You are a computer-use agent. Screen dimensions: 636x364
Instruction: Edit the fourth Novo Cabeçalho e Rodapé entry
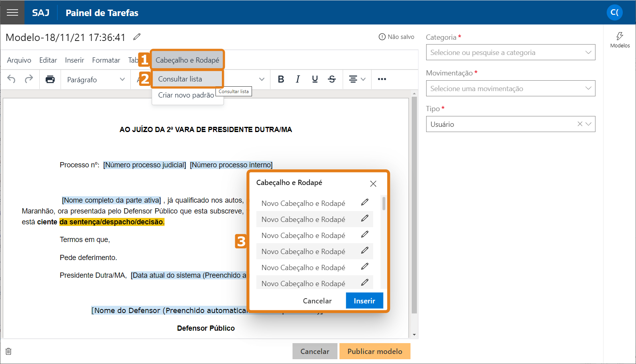365,250
